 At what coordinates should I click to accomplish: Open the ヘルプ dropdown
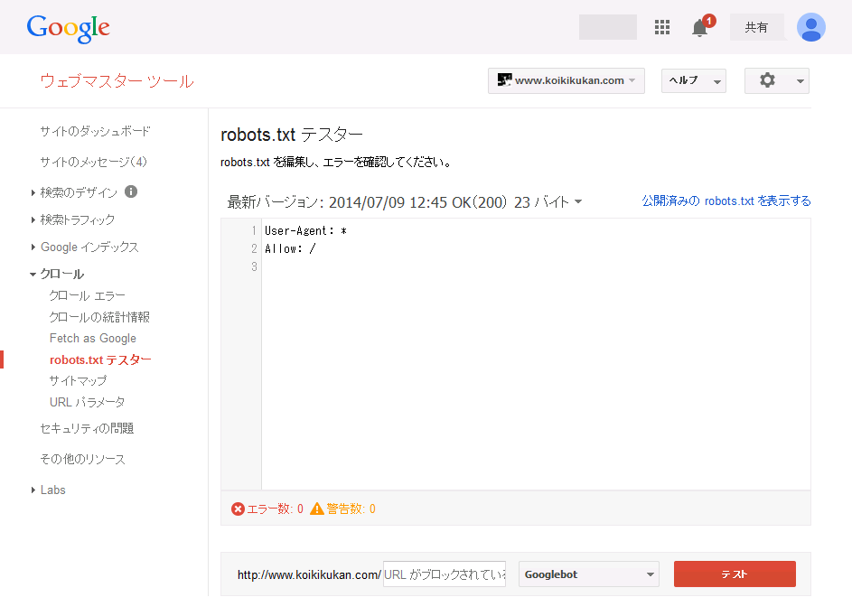[694, 81]
